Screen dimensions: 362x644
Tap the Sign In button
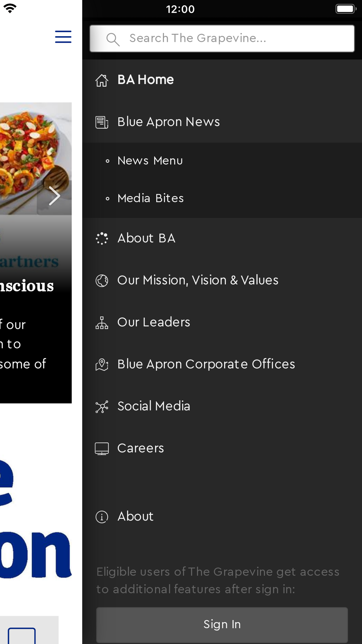222,624
